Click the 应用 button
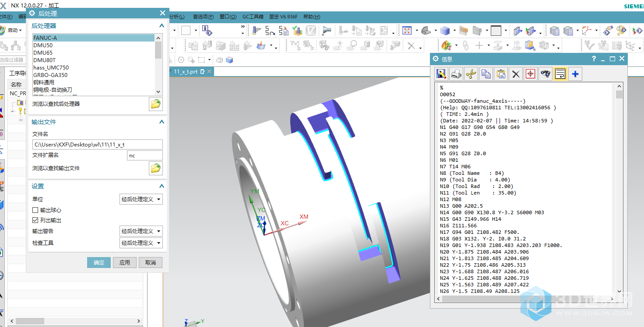644x327 pixels. point(125,262)
